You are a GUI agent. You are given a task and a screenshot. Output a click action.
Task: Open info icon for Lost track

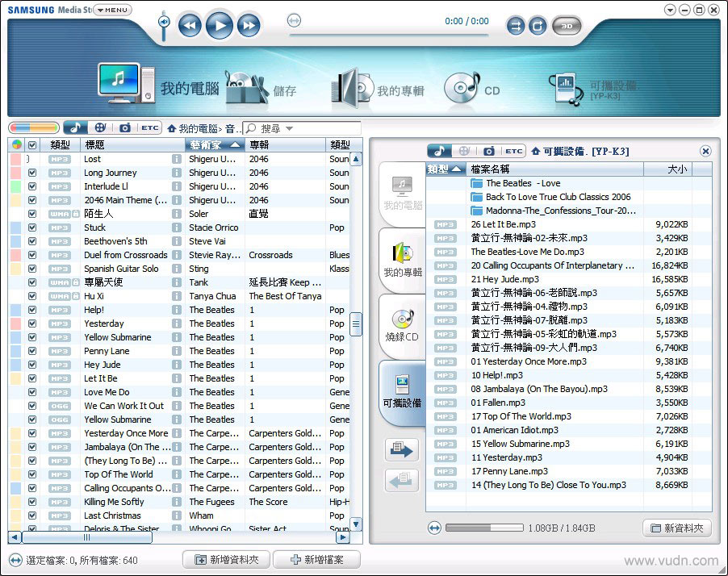(x=177, y=159)
